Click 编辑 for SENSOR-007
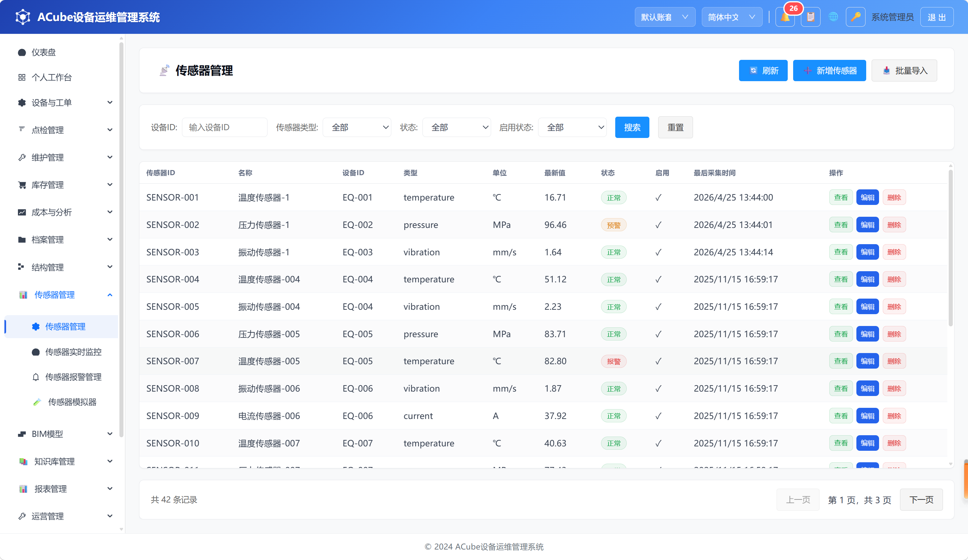 pos(867,361)
